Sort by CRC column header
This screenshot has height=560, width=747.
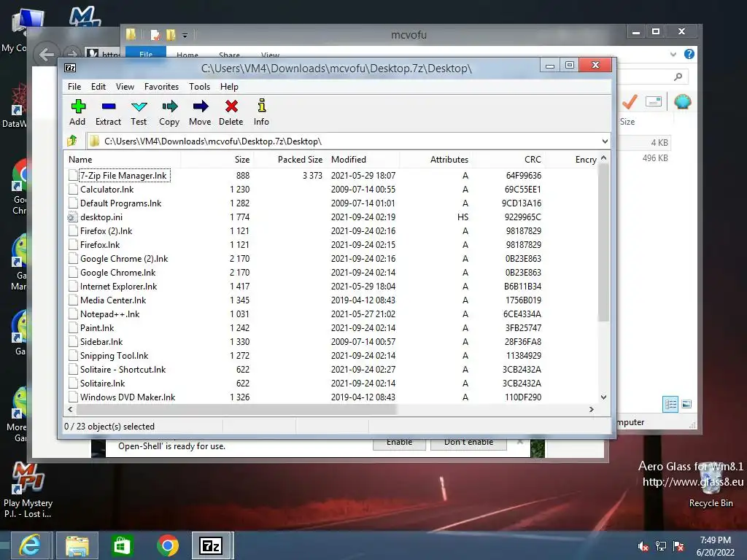[508, 160]
